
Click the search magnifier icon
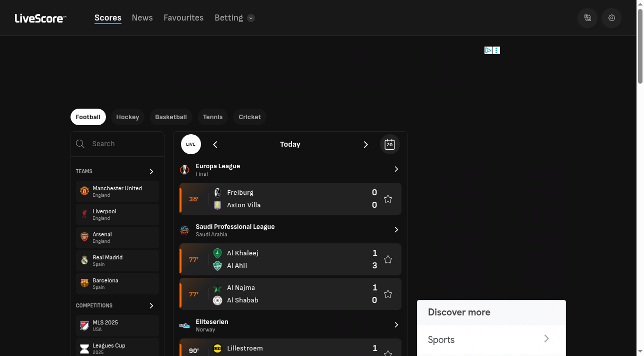tap(80, 144)
